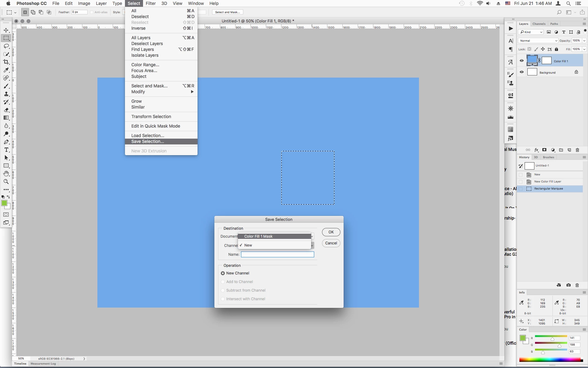Select the Zoom tool in toolbar

(x=6, y=182)
